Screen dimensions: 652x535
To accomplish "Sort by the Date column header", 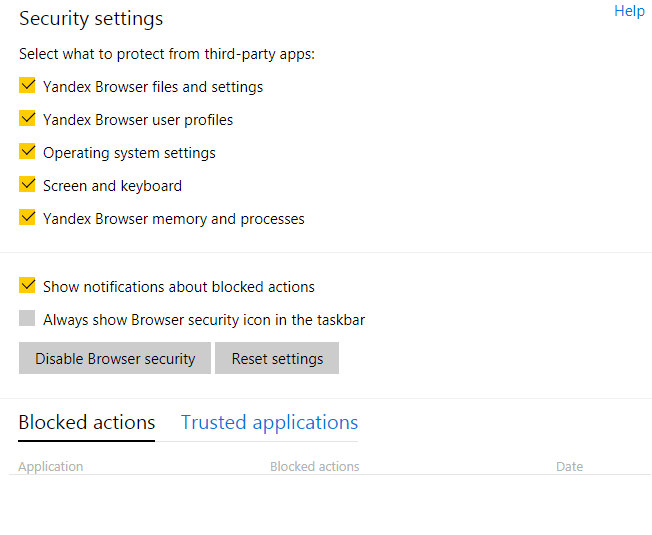I will (x=569, y=466).
